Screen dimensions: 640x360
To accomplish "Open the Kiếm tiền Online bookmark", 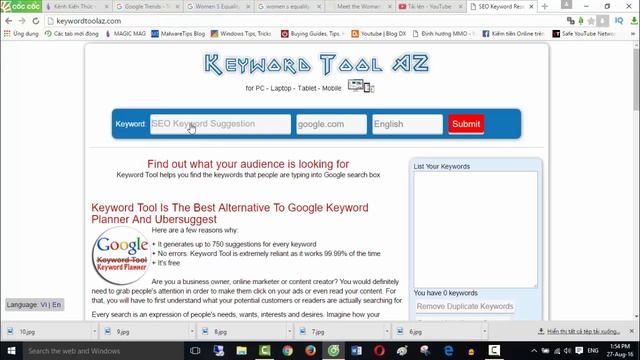I will point(513,34).
